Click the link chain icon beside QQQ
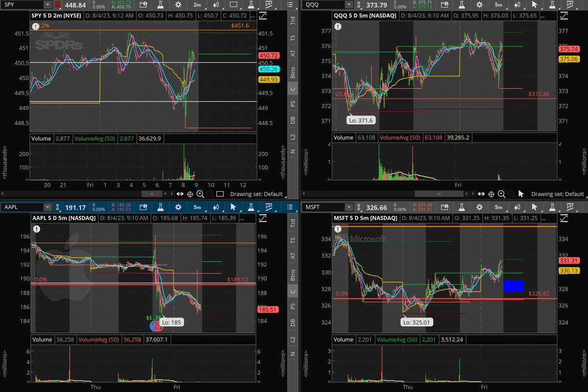The width and height of the screenshot is (588, 392). click(358, 5)
